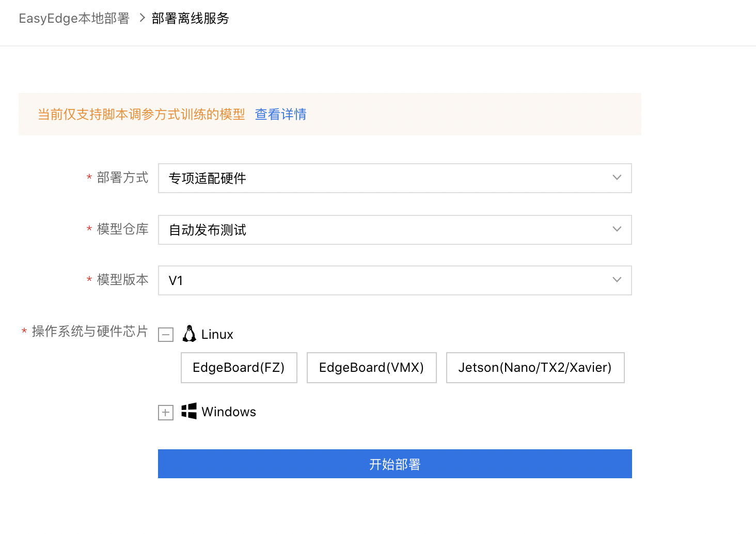Click the 部署离线服务 breadcrumb item

coord(191,19)
